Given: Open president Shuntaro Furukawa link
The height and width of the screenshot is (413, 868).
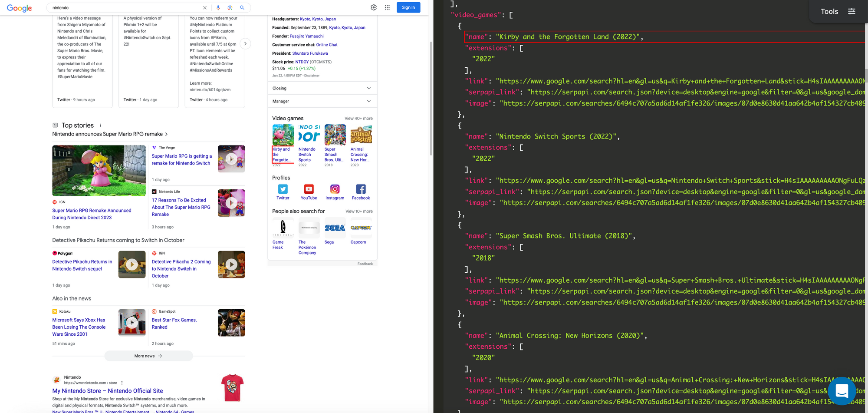Looking at the screenshot, I should (x=310, y=53).
